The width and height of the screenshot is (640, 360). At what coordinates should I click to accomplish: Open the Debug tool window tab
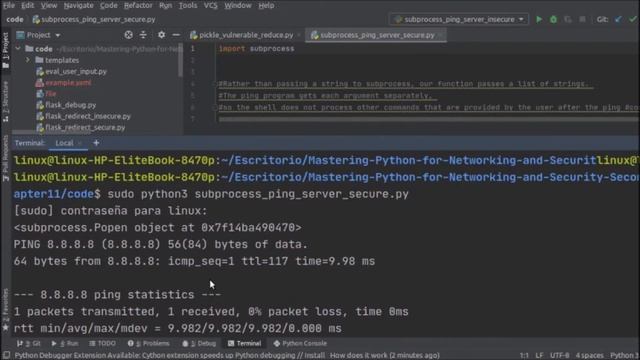coord(199,344)
